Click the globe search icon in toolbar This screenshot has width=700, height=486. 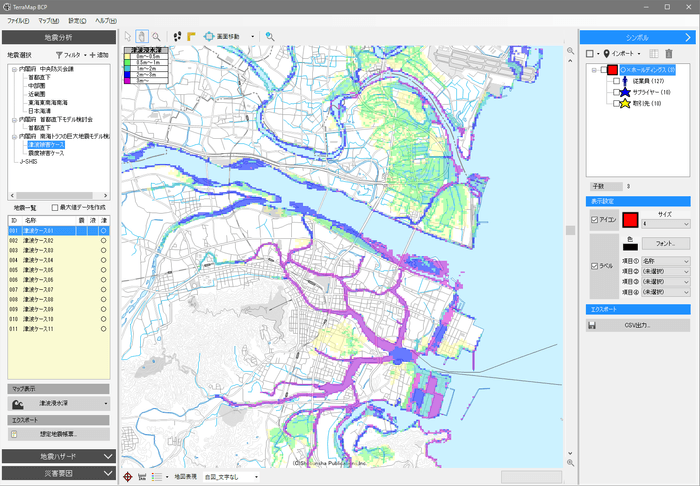coord(270,36)
